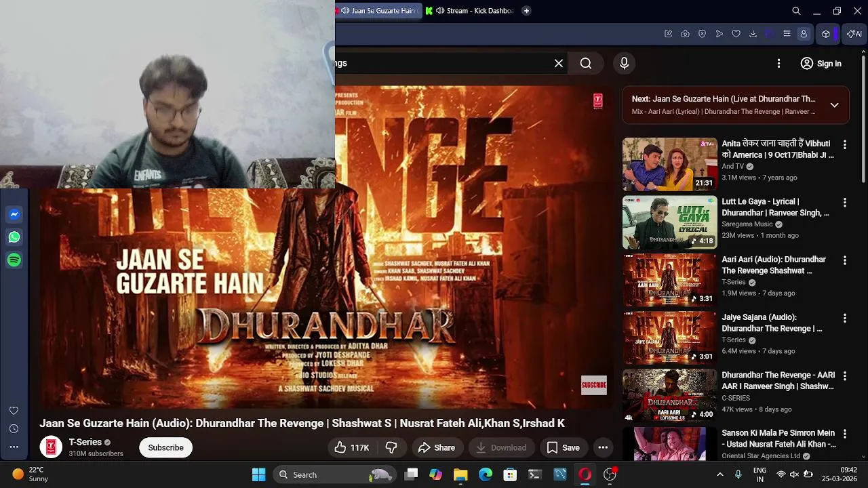Image resolution: width=868 pixels, height=488 pixels.
Task: Open weather widget 22°C Sunny
Action: pos(31,474)
